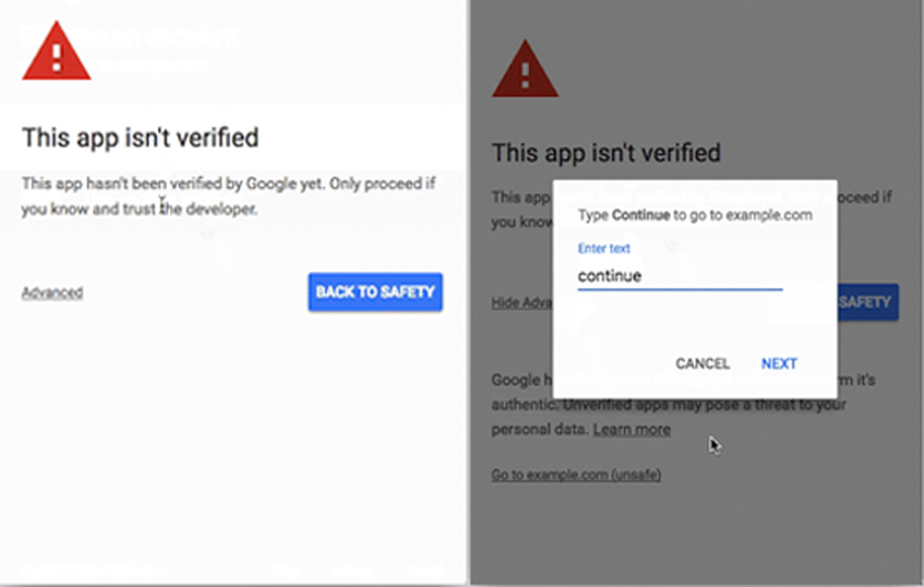
Task: Open the Learn more link
Action: pos(632,429)
